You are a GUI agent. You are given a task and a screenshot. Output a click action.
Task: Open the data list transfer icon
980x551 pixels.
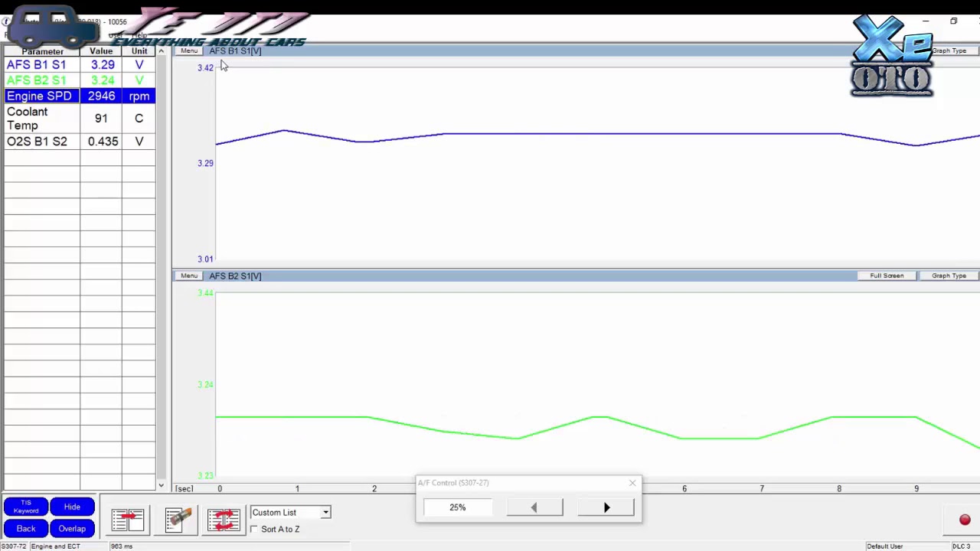[x=128, y=520]
